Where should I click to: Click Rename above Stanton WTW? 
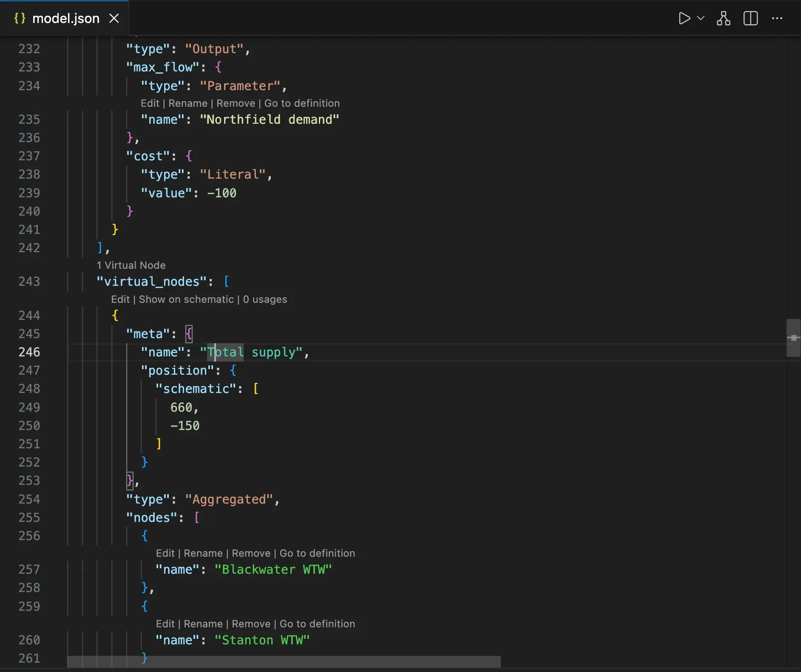(x=203, y=624)
